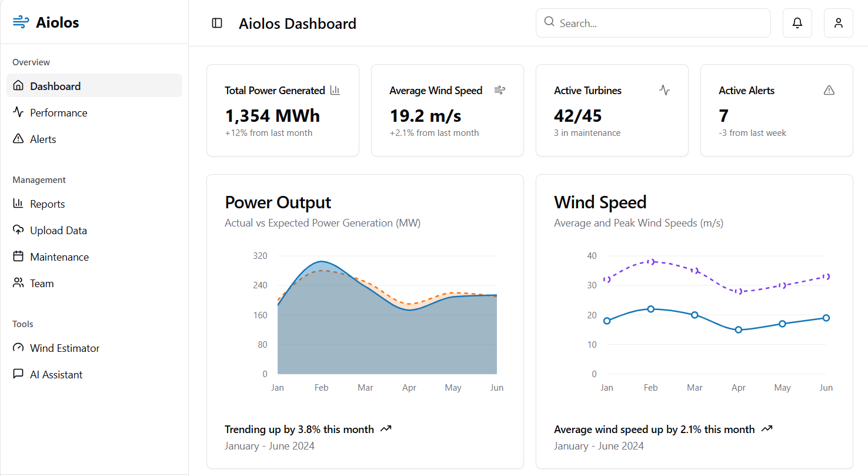Image resolution: width=868 pixels, height=476 pixels.
Task: Click the warning triangle on Active Alerts card
Action: point(829,90)
